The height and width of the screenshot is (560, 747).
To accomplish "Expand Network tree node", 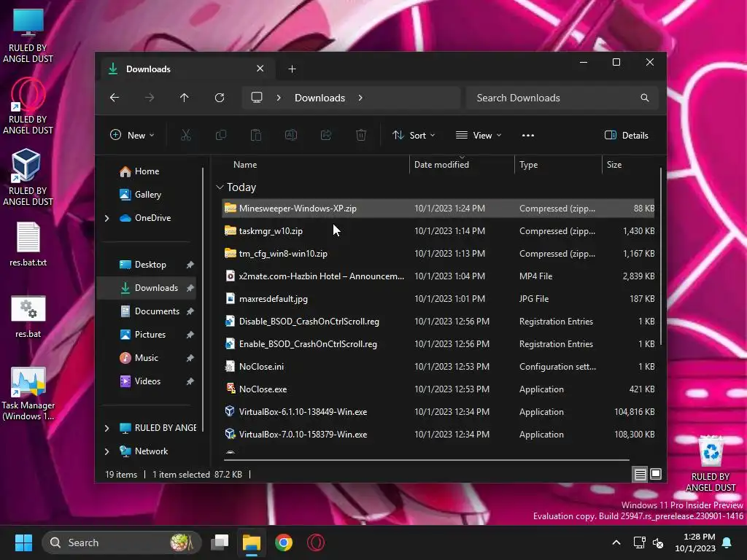I will [x=107, y=451].
